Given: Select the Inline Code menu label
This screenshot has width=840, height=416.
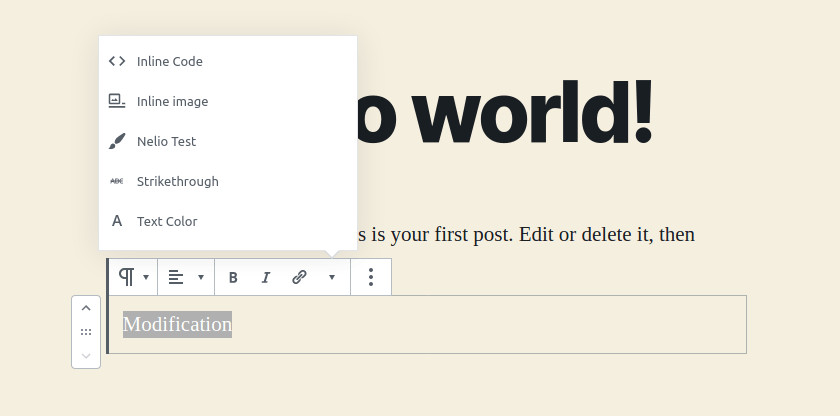Looking at the screenshot, I should point(170,62).
